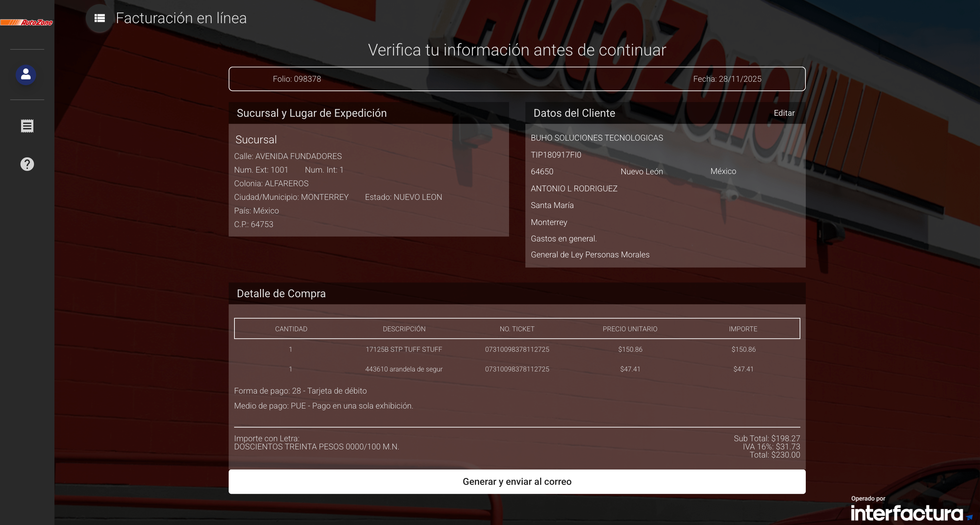Click $47.41 unit price cell
Image resolution: width=980 pixels, height=525 pixels.
(x=630, y=369)
